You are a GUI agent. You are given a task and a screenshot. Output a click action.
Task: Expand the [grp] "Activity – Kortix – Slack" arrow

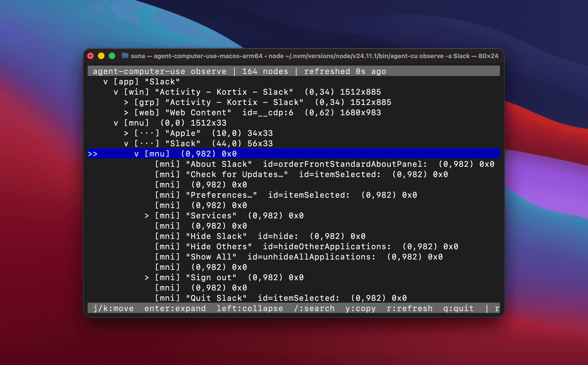click(126, 102)
